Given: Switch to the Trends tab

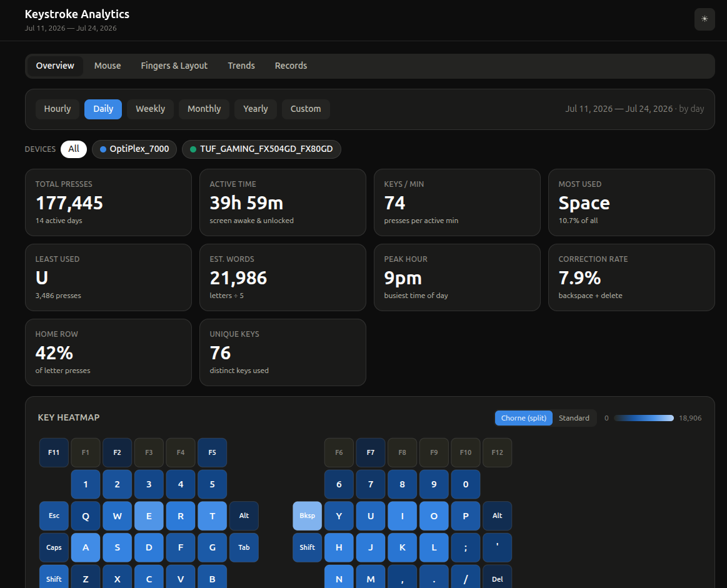Looking at the screenshot, I should pyautogui.click(x=241, y=66).
